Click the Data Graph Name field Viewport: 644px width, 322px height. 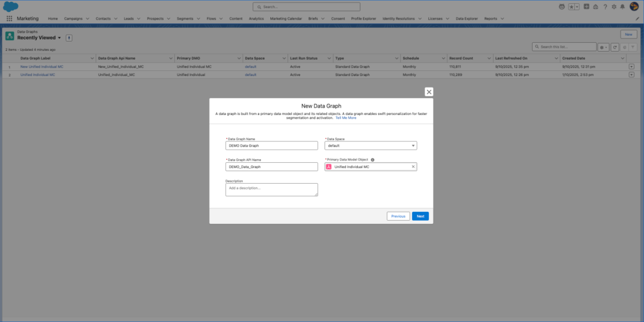[x=272, y=145]
